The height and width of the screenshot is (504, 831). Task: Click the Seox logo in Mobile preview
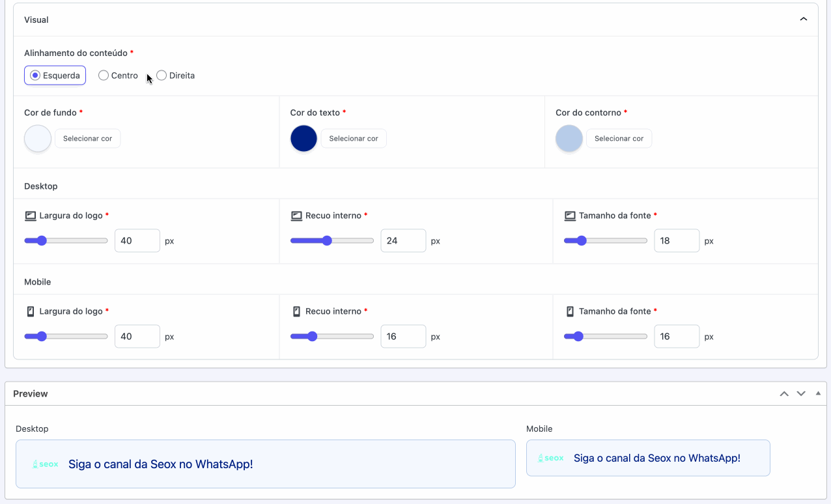pyautogui.click(x=551, y=458)
